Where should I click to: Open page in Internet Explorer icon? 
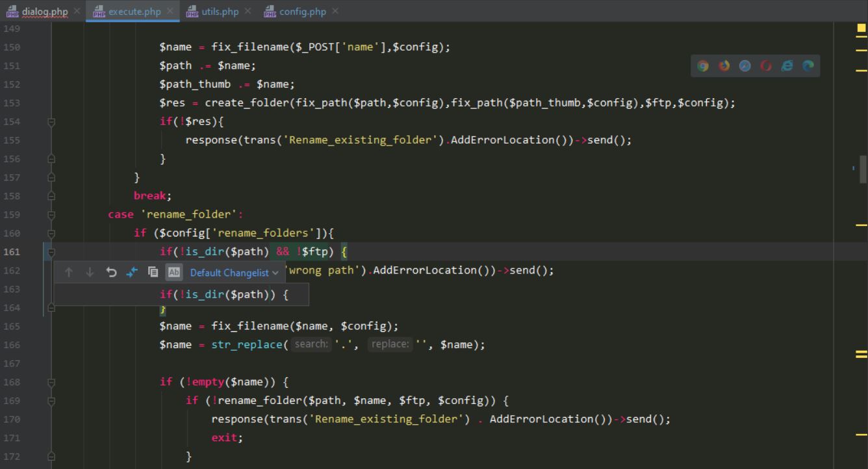pos(787,66)
